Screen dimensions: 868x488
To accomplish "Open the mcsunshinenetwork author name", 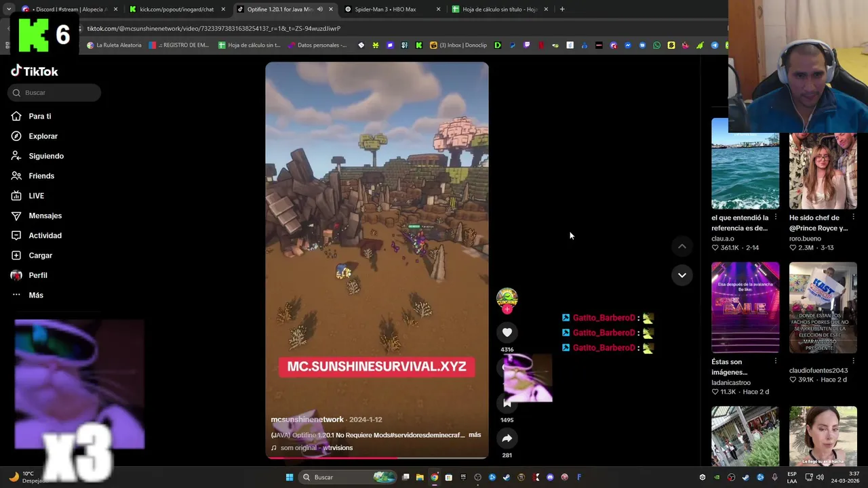I will pyautogui.click(x=307, y=420).
